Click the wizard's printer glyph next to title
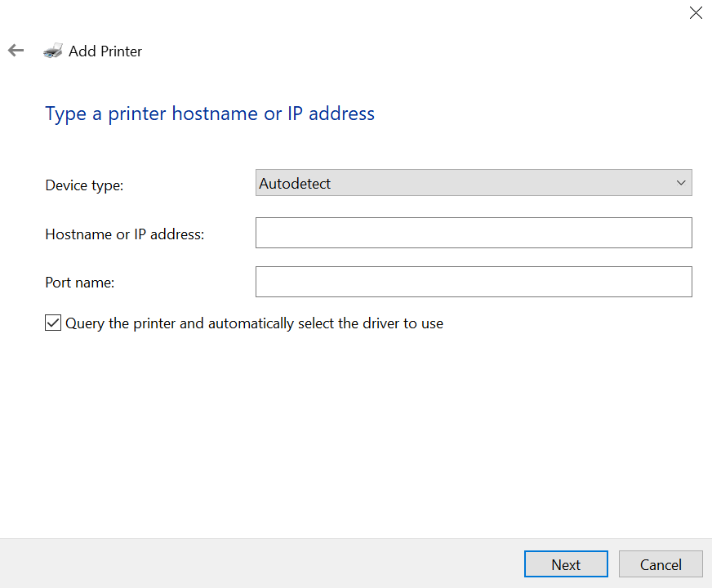712x588 pixels. click(52, 50)
